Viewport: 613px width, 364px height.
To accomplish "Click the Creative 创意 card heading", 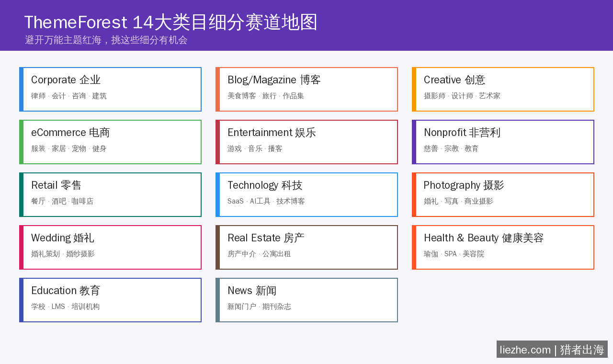I will (x=454, y=80).
